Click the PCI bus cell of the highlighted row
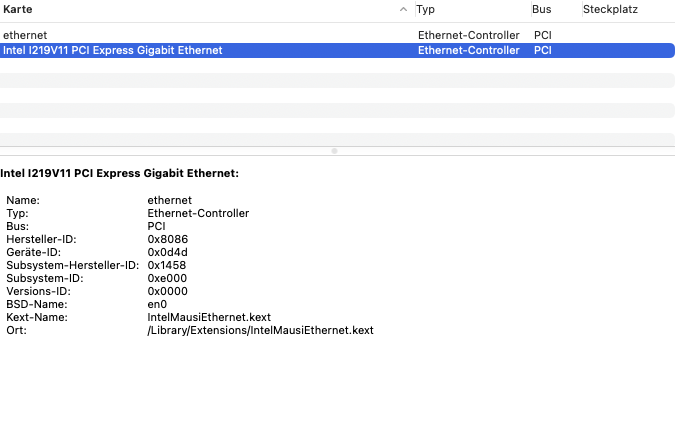Screen dimensions: 675x446 click(x=543, y=50)
